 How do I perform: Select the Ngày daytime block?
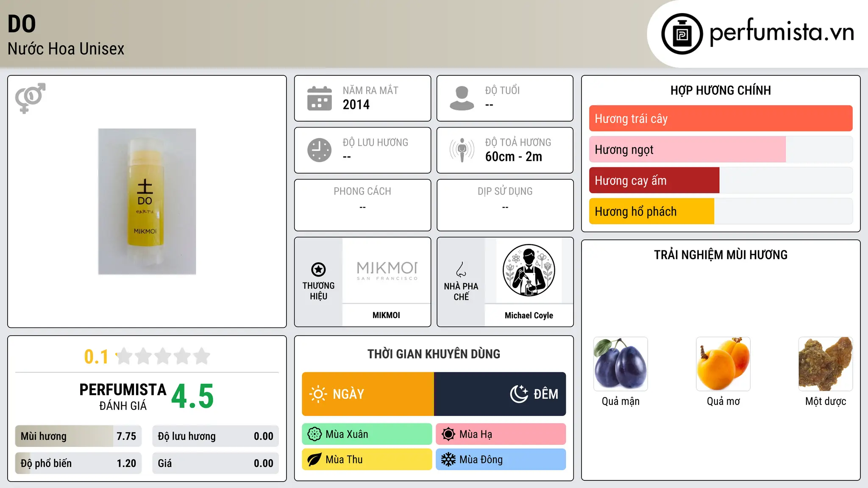click(x=368, y=394)
